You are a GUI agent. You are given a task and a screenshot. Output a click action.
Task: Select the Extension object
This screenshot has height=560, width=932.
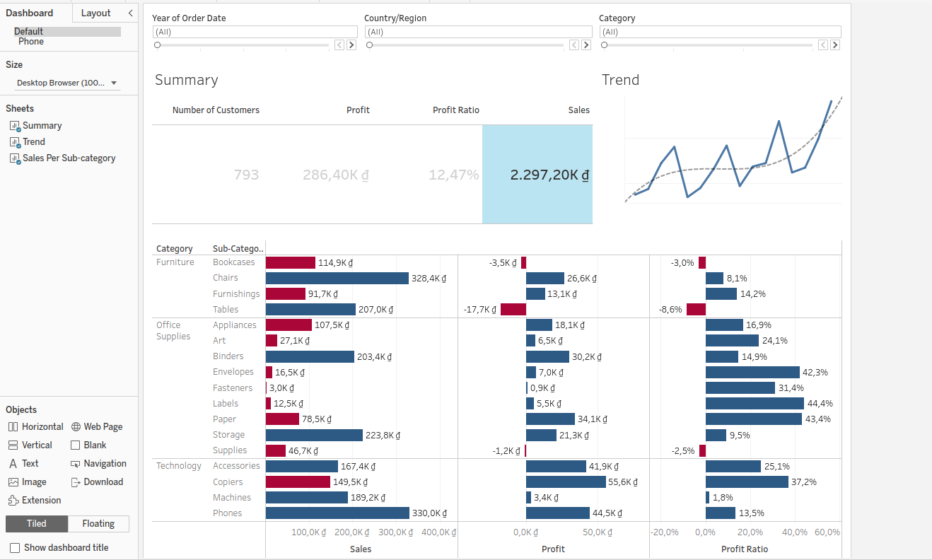click(x=35, y=500)
